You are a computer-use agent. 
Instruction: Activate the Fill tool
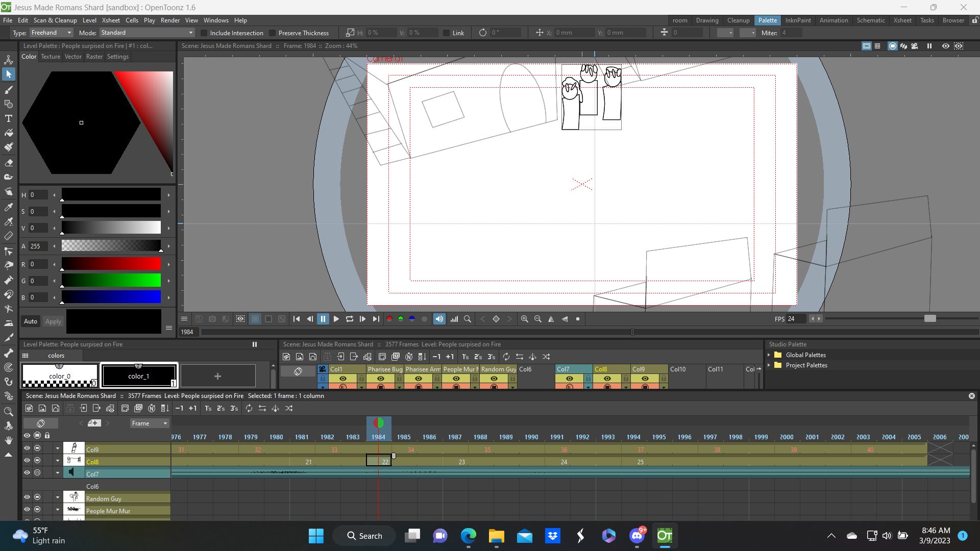click(x=9, y=133)
